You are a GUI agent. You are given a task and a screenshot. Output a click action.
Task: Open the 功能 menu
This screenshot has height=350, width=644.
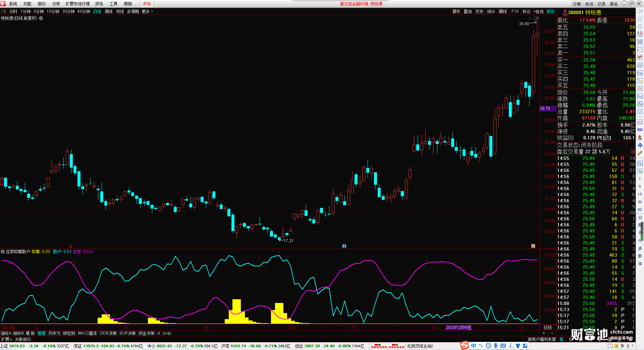coord(28,4)
